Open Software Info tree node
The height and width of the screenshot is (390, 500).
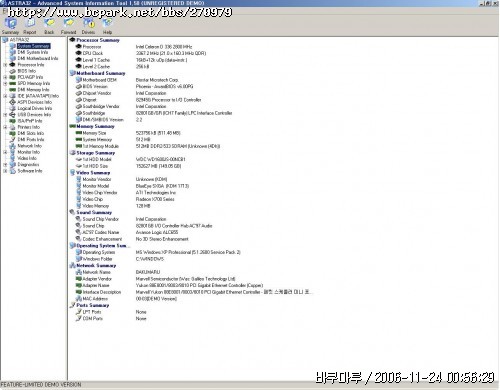30,171
